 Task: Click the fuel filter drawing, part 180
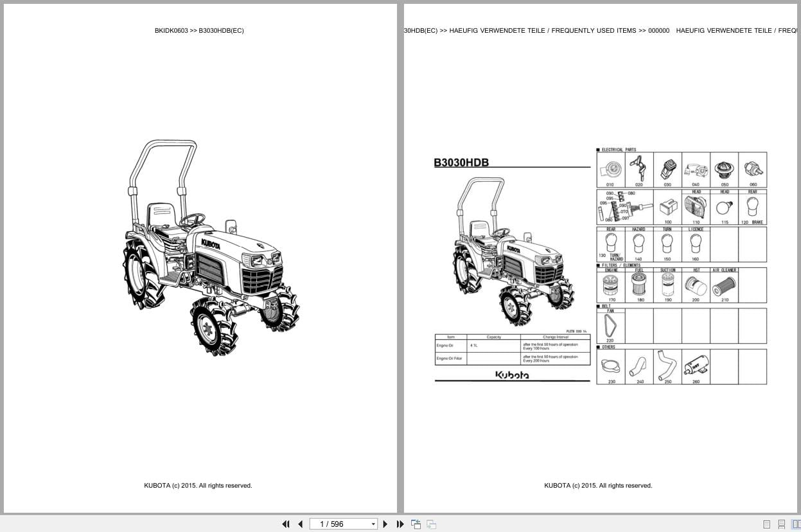pyautogui.click(x=639, y=285)
